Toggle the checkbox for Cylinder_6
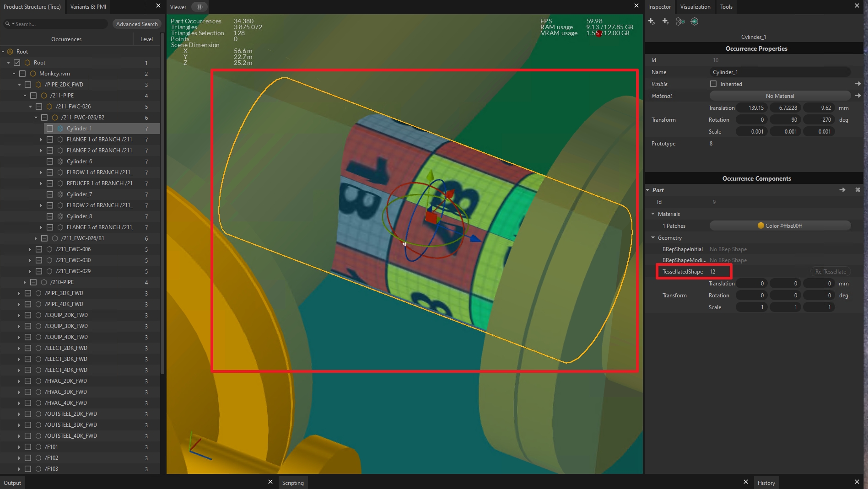868x489 pixels. pos(50,161)
